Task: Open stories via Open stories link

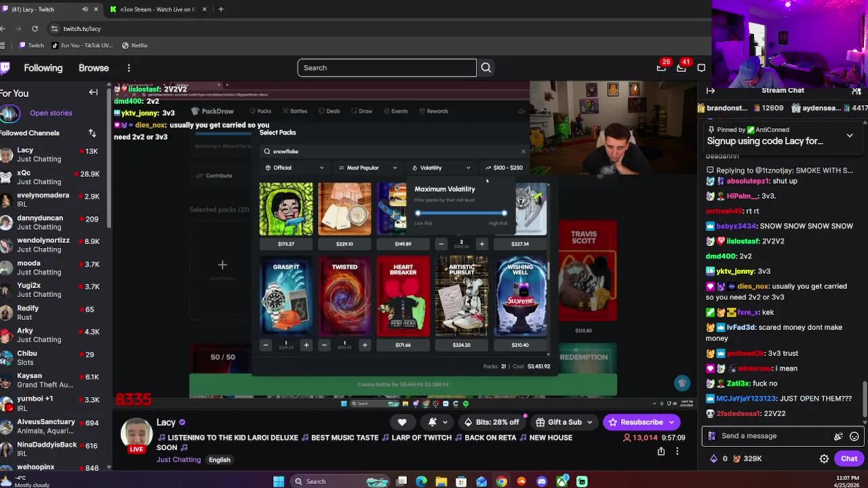Action: tap(51, 113)
